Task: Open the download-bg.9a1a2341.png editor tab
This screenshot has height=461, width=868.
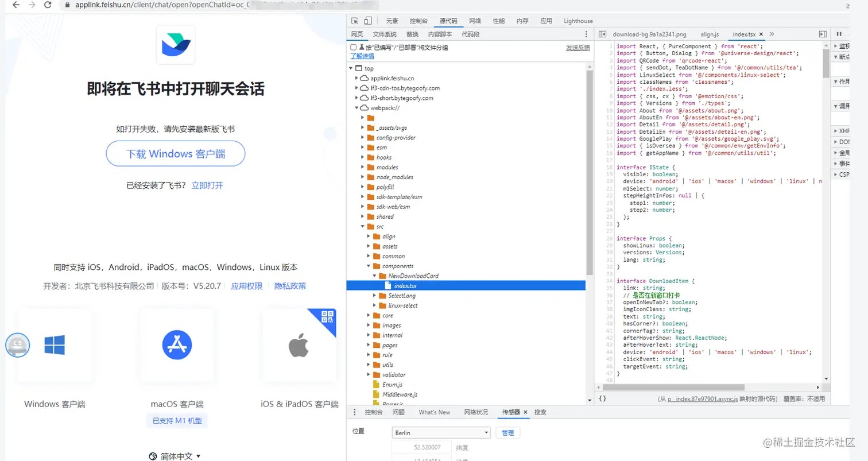Action: 649,34
